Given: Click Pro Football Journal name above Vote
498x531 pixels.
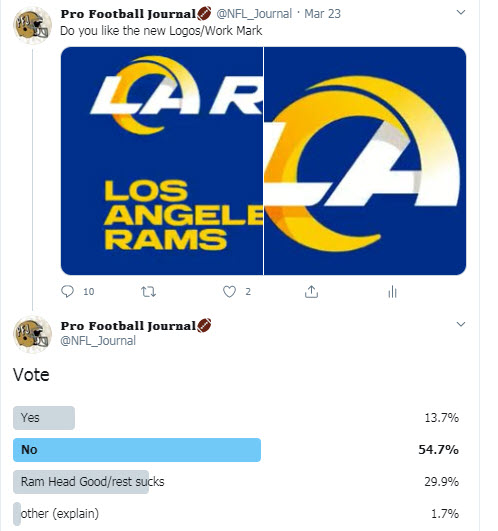Looking at the screenshot, I should coord(128,326).
